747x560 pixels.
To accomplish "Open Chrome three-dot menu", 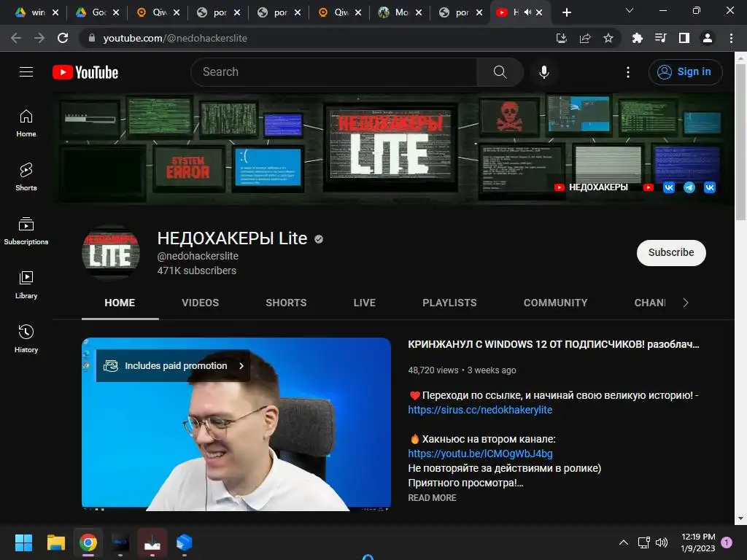I will pos(731,38).
